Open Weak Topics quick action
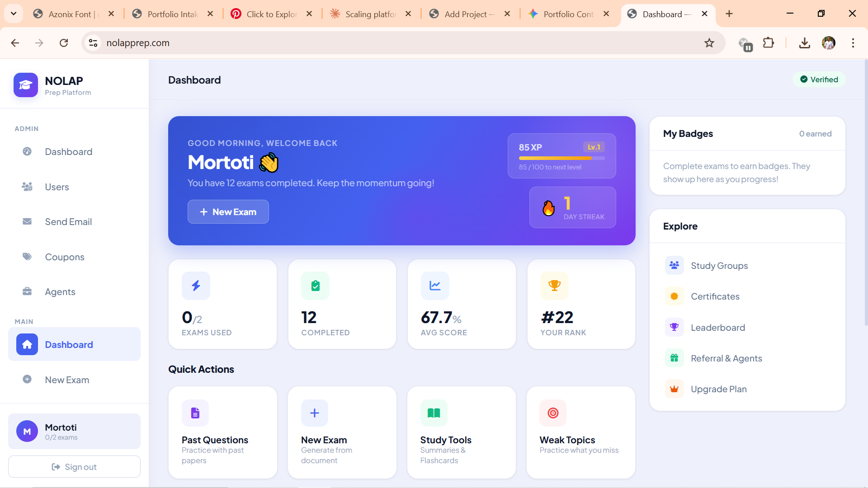The image size is (868, 488). pyautogui.click(x=581, y=432)
